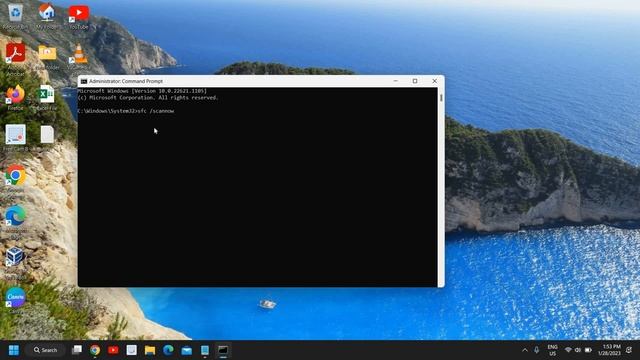Minimize the Command Prompt window

(396, 81)
